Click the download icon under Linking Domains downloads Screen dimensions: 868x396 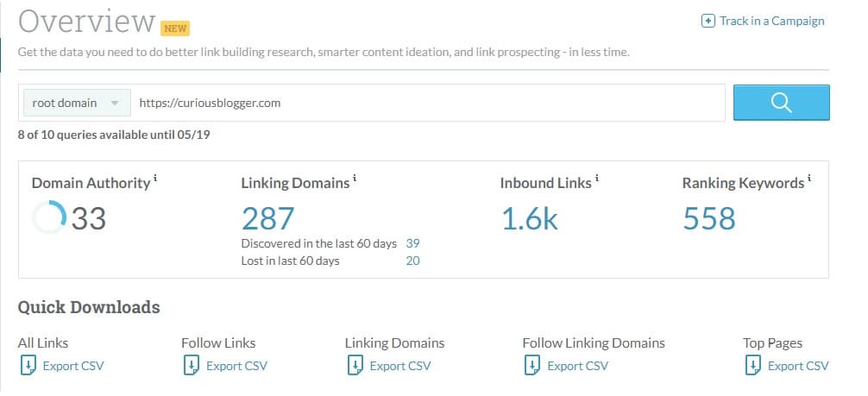pyautogui.click(x=355, y=366)
